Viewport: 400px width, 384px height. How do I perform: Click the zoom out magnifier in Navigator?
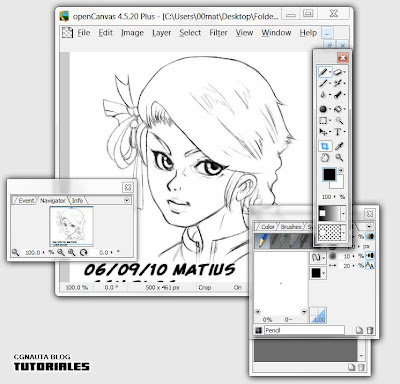[61, 252]
